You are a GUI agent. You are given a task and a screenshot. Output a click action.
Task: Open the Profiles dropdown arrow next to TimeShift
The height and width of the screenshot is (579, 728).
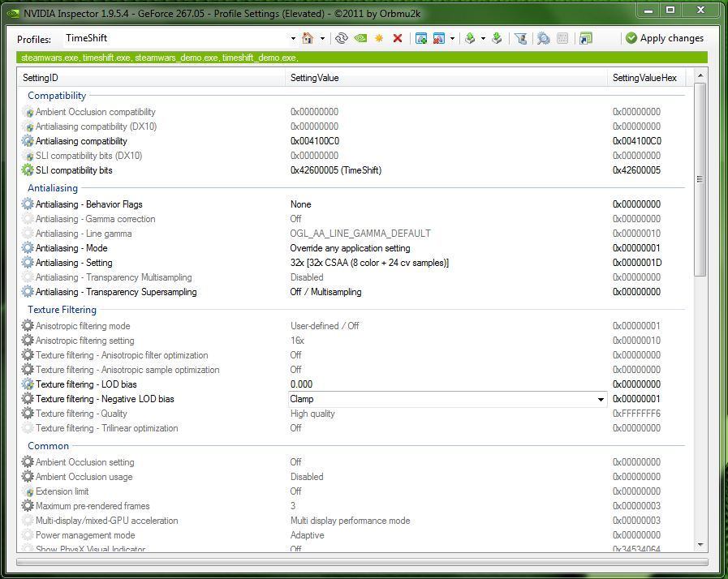tap(293, 38)
